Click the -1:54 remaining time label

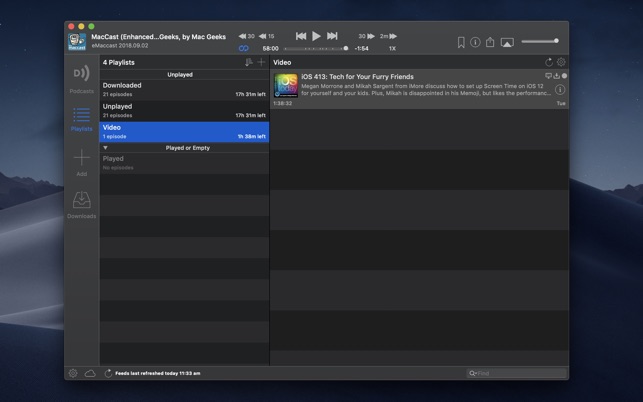tap(361, 48)
